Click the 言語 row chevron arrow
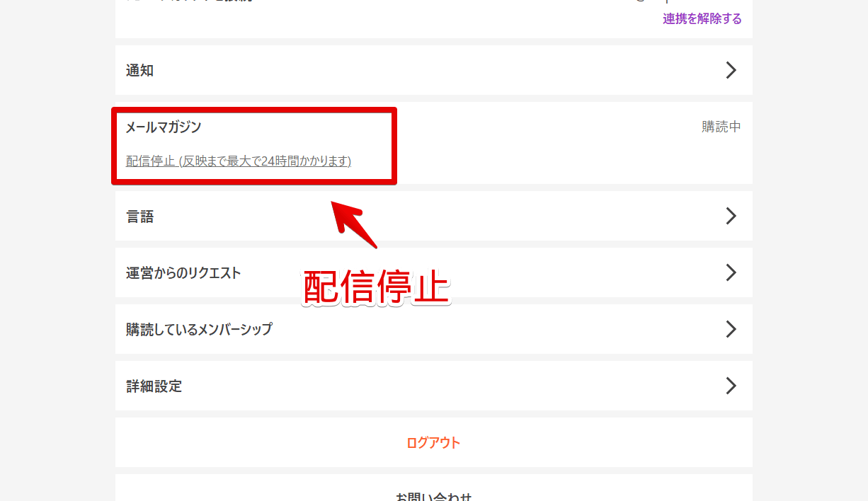The width and height of the screenshot is (868, 501). click(x=731, y=216)
